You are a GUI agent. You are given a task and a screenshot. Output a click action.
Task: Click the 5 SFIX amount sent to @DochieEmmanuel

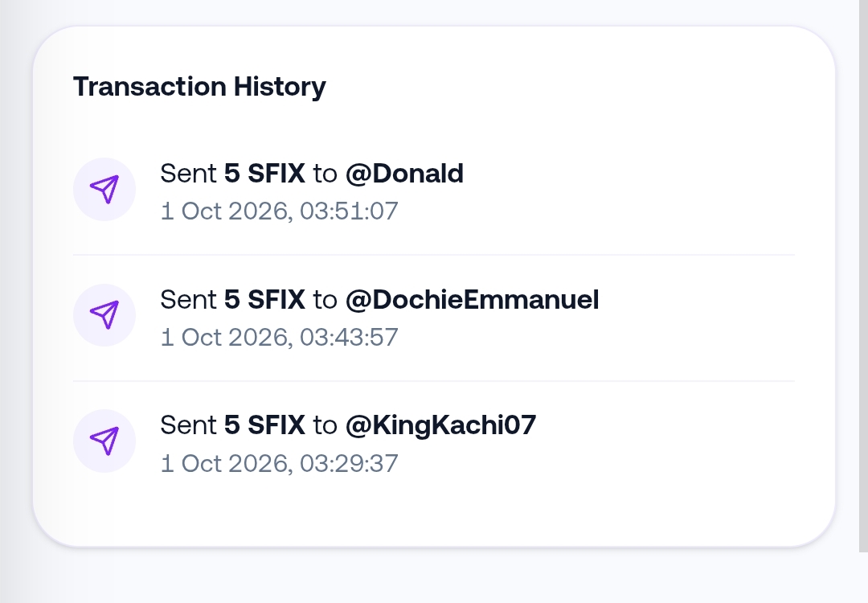tap(264, 300)
